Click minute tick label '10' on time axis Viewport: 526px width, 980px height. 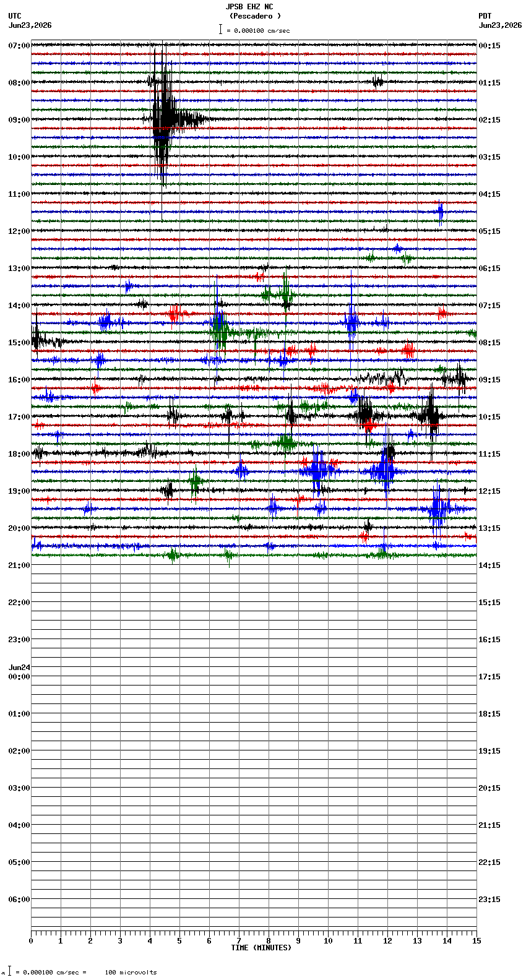pyautogui.click(x=328, y=941)
